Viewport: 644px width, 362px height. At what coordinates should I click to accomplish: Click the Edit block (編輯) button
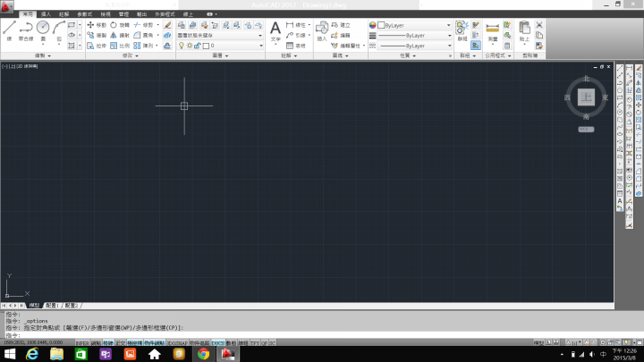[x=341, y=35]
